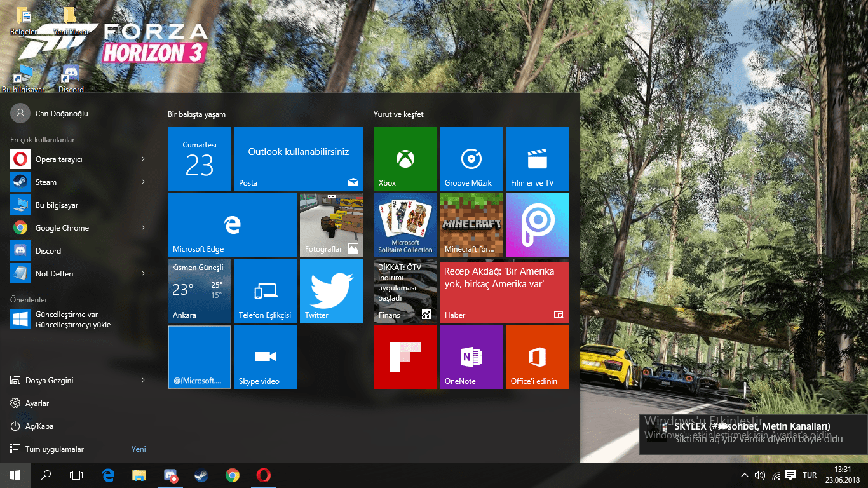Click the Edge icon on the taskbar
Viewport: 868px width, 488px height.
[108, 475]
